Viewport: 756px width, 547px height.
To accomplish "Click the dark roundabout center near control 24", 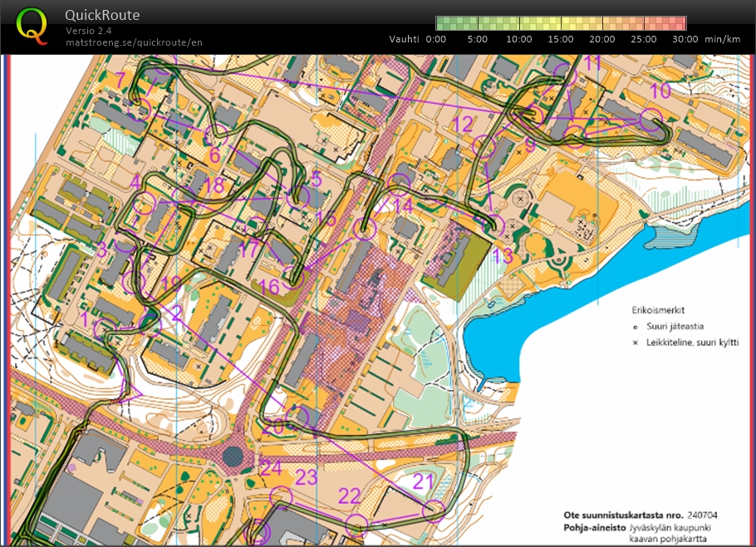I will (233, 456).
